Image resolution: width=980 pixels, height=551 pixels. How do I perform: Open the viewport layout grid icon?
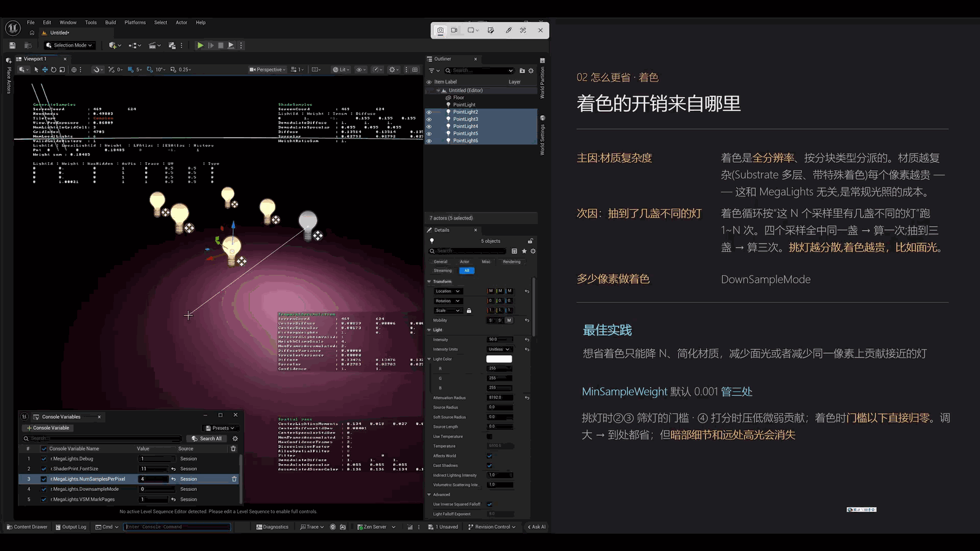[x=415, y=70]
